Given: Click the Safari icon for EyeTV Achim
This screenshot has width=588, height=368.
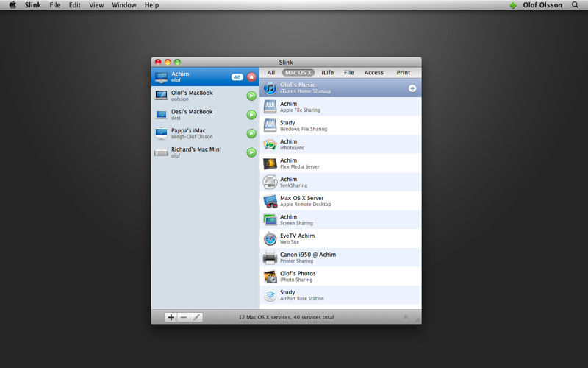Looking at the screenshot, I should (270, 238).
